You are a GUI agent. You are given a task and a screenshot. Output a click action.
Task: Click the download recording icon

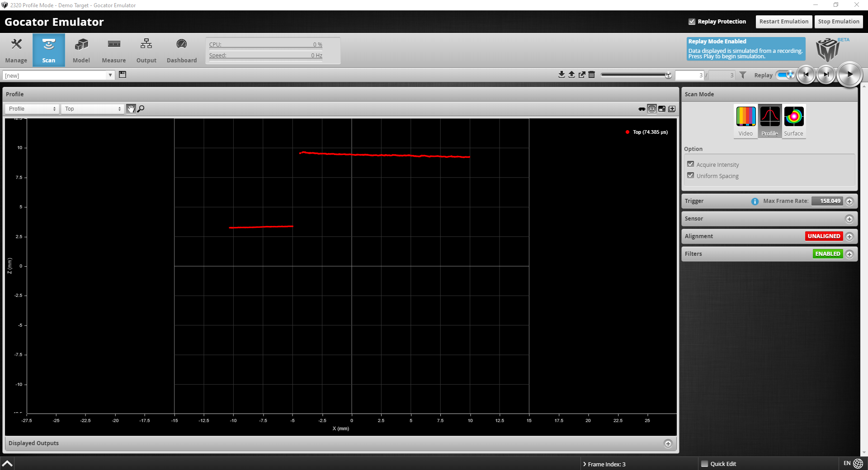click(x=561, y=75)
